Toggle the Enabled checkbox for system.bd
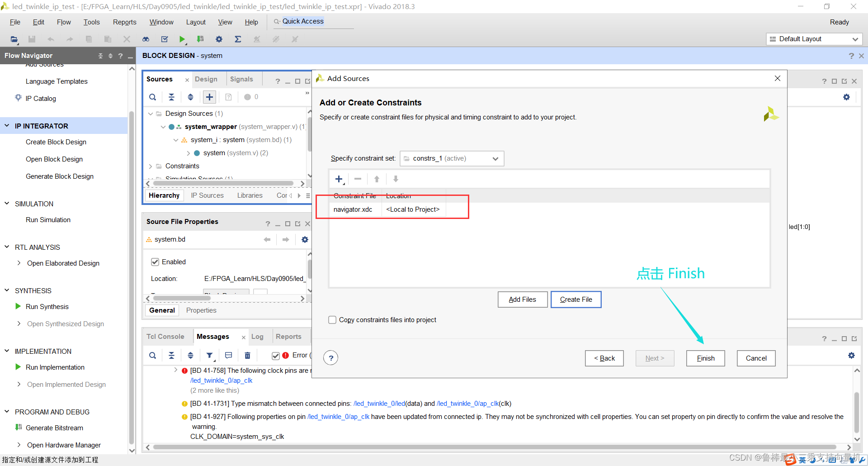The height and width of the screenshot is (466, 868). tap(155, 262)
